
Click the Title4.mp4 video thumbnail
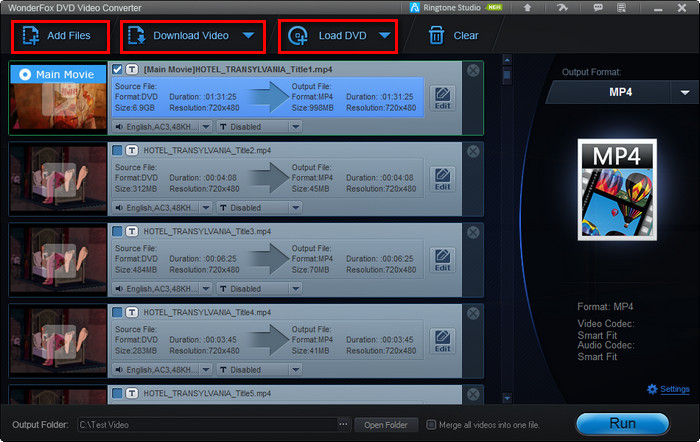coord(58,341)
